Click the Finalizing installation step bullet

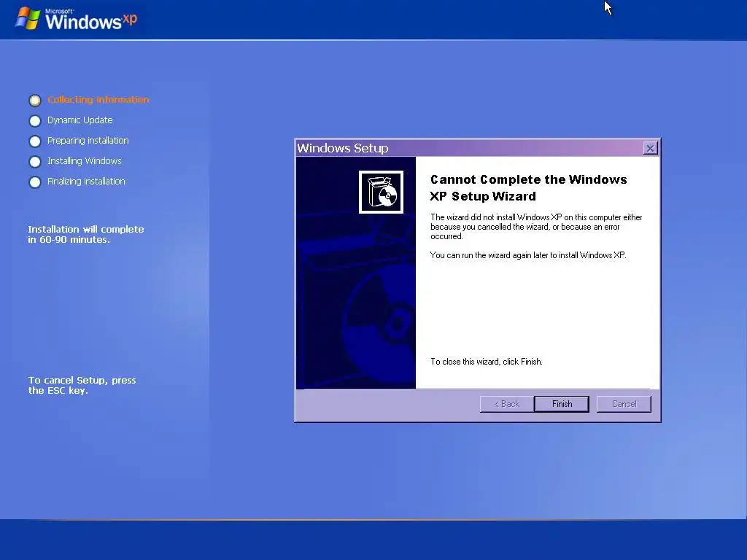click(x=35, y=182)
